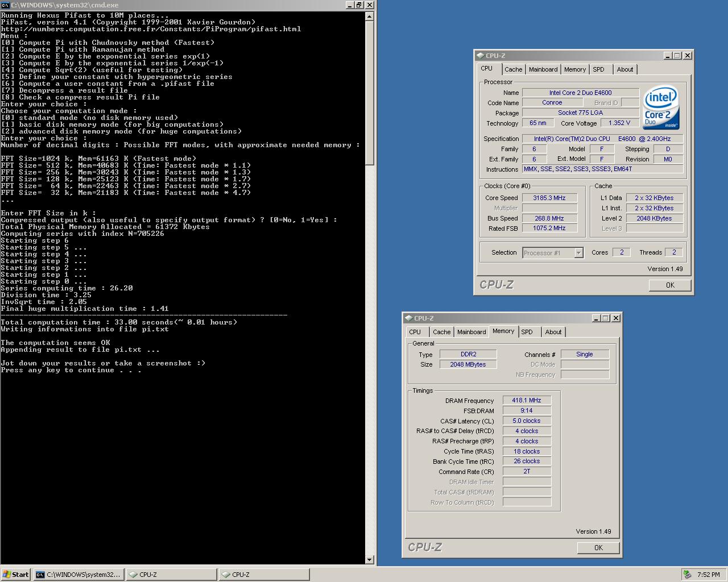
Task: Switch to the About tab in the memory window
Action: click(x=553, y=332)
